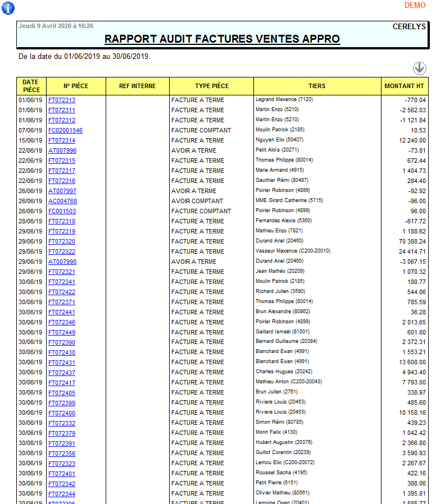The width and height of the screenshot is (445, 504).
Task: Click the REF INTERNE column header
Action: click(137, 86)
